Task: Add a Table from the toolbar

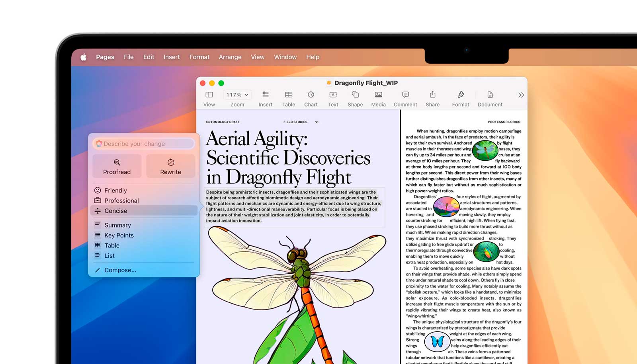Action: pos(289,95)
